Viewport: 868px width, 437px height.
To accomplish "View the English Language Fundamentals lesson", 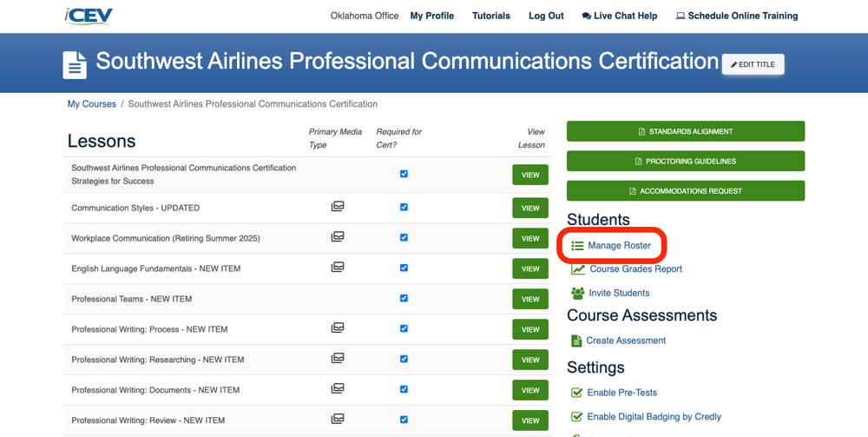I will coord(530,268).
